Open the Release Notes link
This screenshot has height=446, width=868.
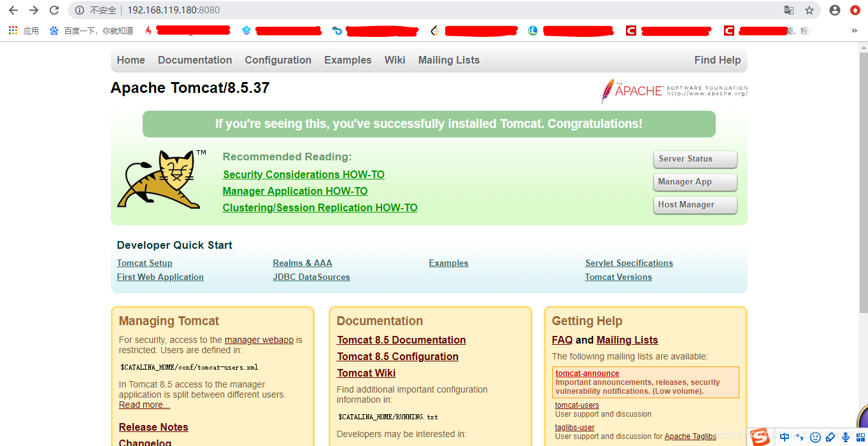tap(153, 427)
